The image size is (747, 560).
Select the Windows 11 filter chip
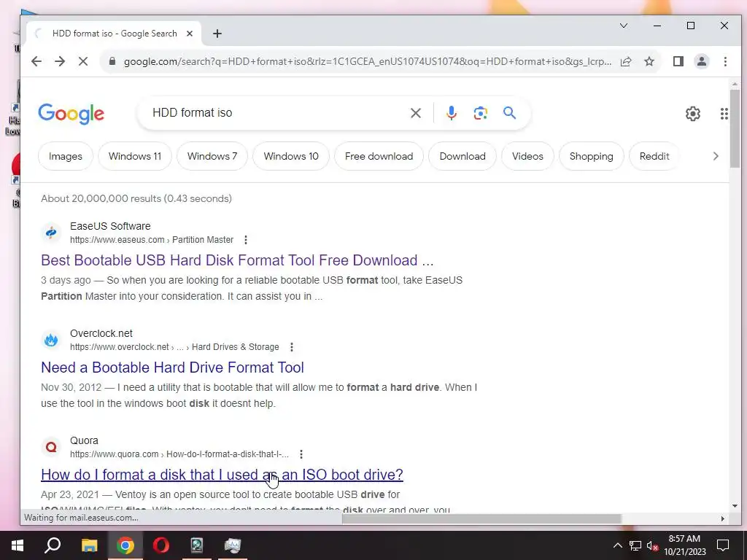[x=135, y=156]
